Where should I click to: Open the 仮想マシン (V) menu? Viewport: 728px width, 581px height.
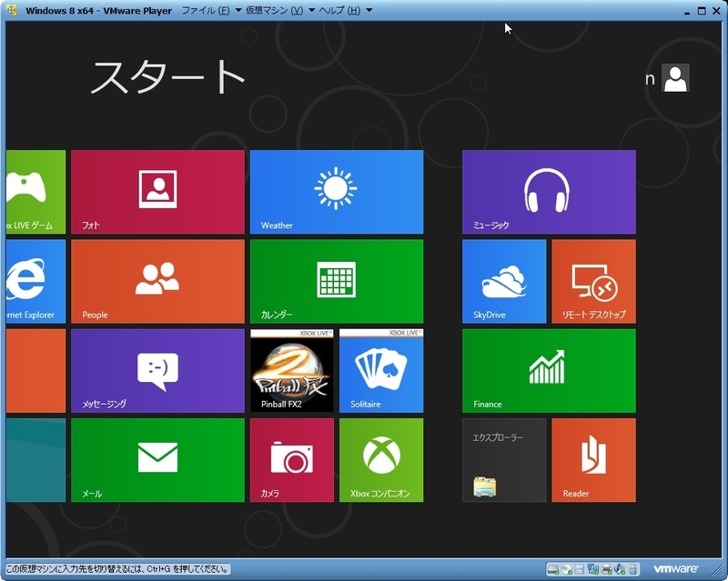[275, 10]
